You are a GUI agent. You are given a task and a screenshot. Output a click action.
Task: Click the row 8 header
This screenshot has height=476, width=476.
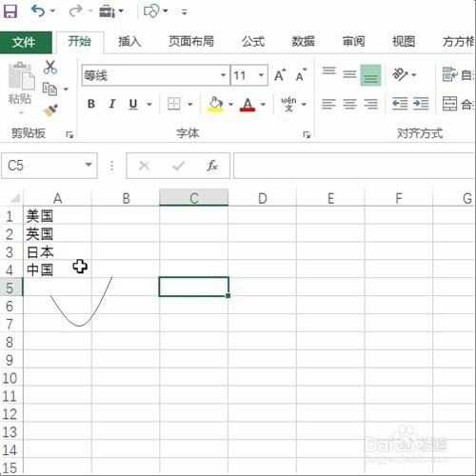(10, 342)
